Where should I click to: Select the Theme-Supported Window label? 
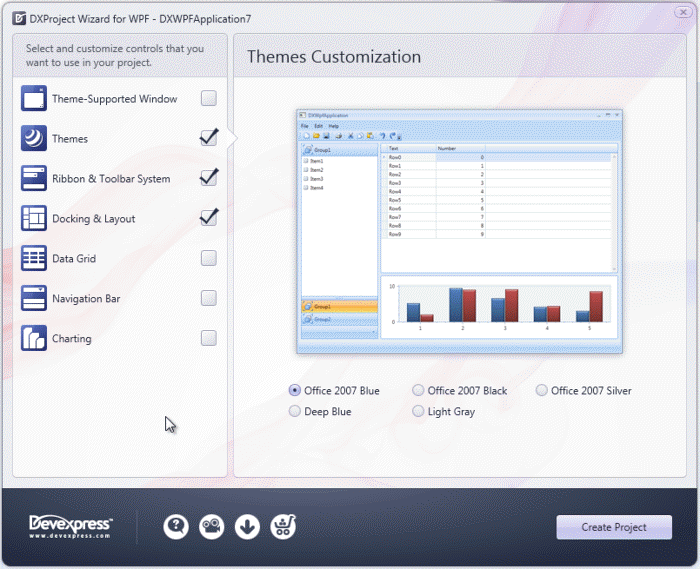115,99
